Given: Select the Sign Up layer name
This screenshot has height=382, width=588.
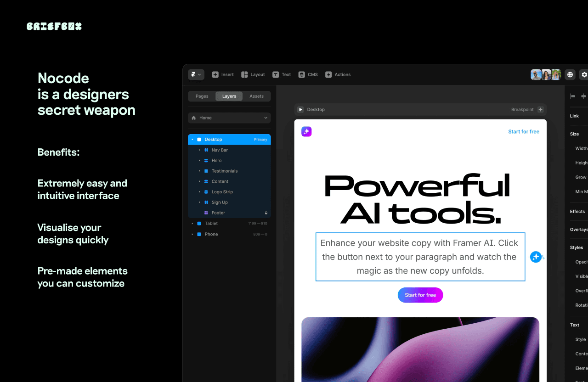Looking at the screenshot, I should [x=220, y=202].
